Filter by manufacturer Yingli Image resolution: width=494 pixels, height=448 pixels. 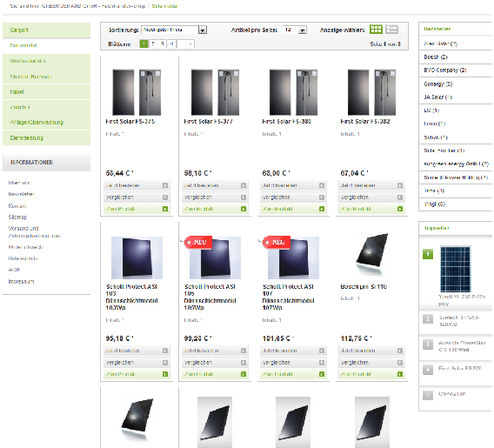[435, 204]
